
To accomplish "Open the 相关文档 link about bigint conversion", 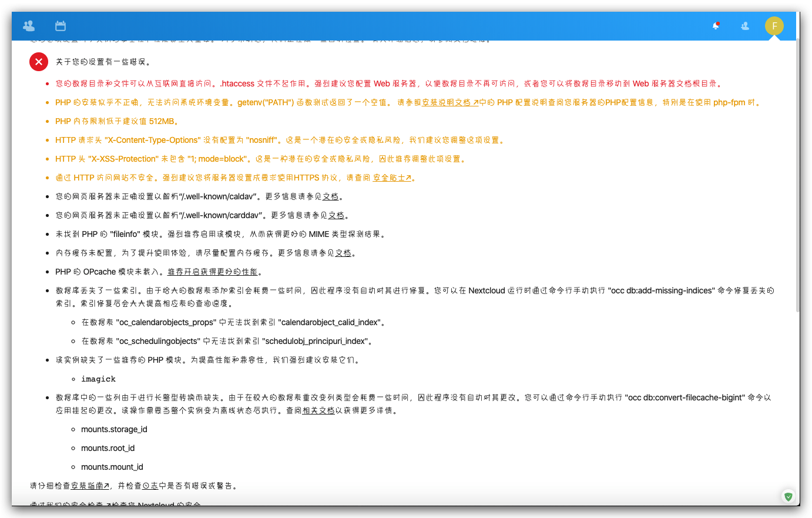I will [318, 410].
